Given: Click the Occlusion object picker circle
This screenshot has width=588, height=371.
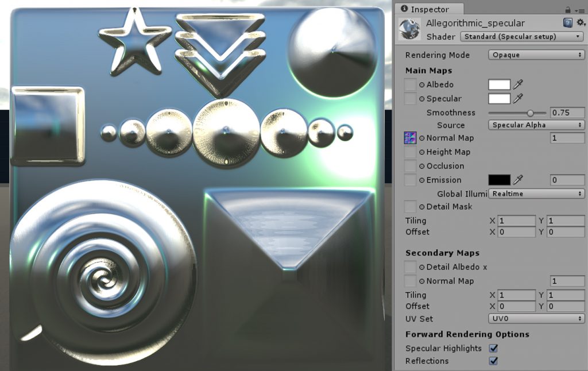Looking at the screenshot, I should 421,166.
